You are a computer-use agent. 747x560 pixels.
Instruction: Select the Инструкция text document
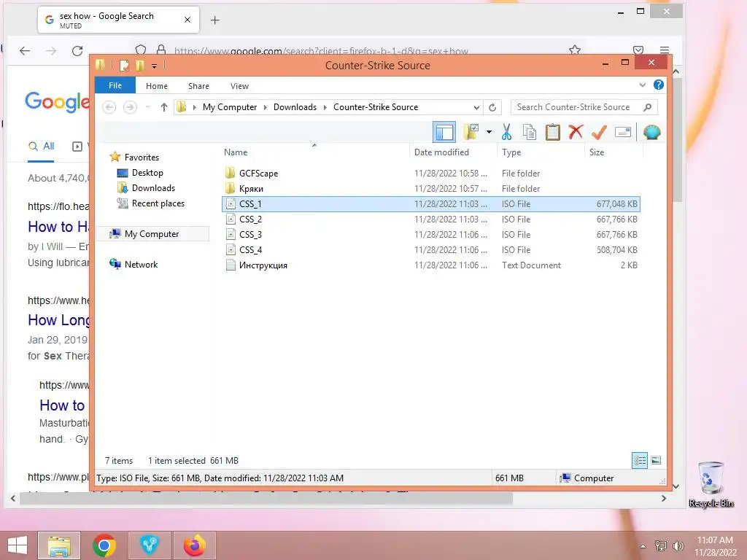click(430, 265)
